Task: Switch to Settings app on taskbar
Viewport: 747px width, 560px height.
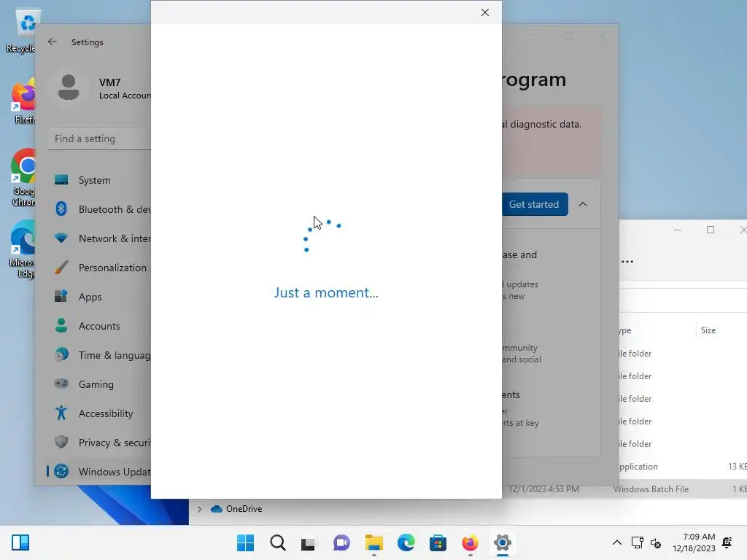Action: coord(503,542)
